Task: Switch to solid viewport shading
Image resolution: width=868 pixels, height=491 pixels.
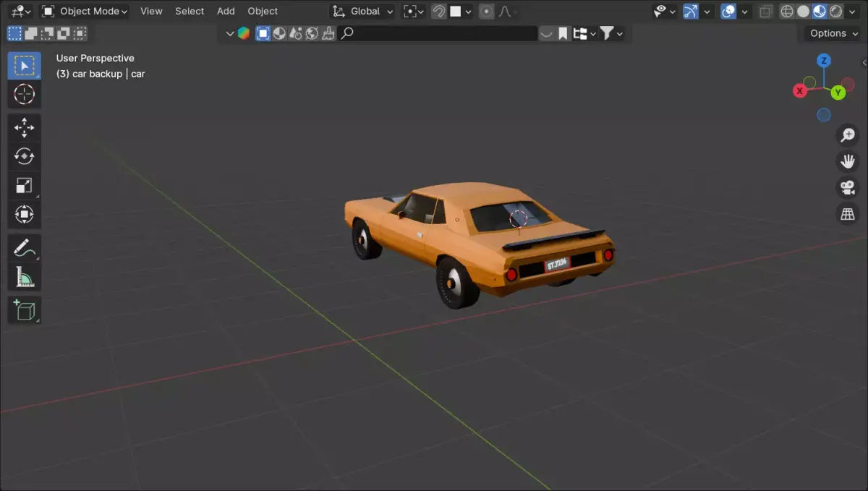Action: click(803, 12)
